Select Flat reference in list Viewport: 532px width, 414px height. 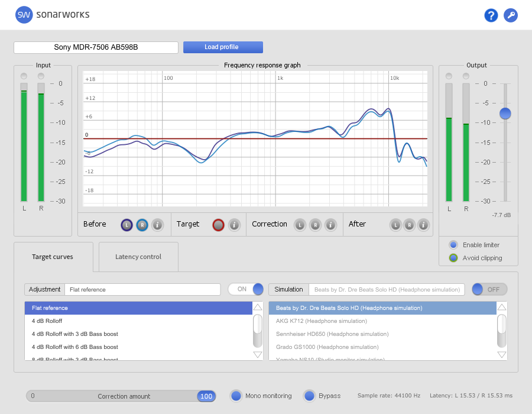(x=138, y=308)
